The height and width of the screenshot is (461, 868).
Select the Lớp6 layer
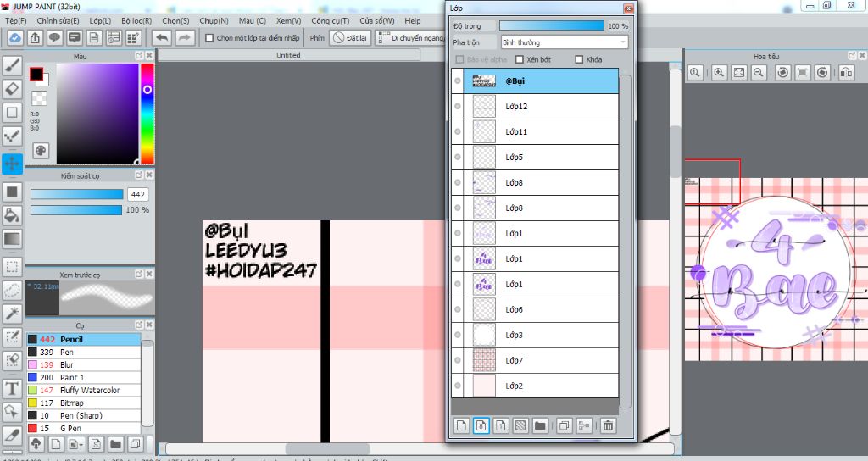(x=536, y=309)
